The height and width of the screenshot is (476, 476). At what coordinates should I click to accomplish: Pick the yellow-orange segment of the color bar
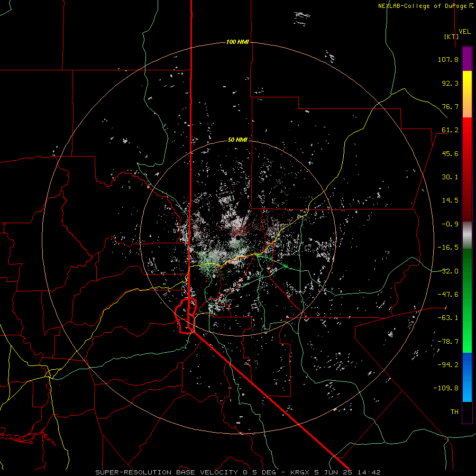[x=467, y=94]
